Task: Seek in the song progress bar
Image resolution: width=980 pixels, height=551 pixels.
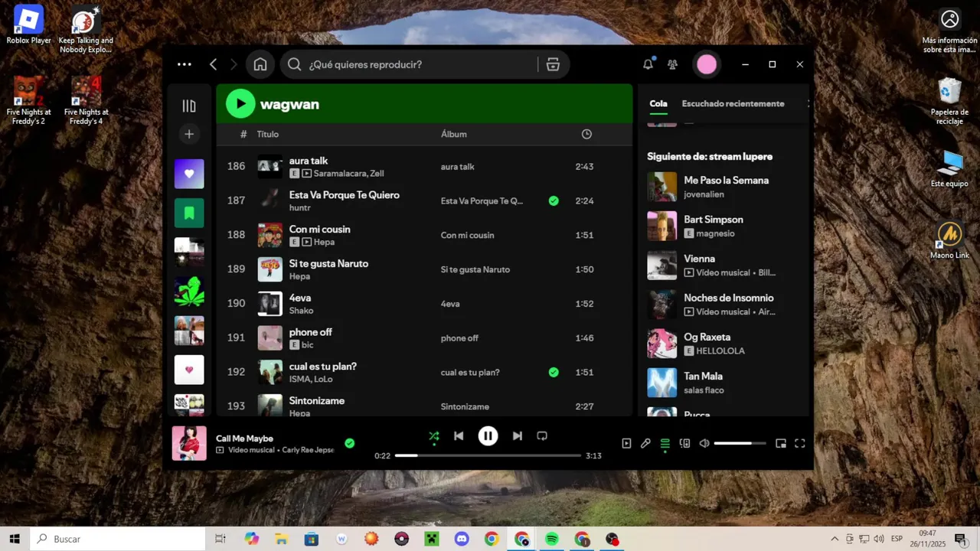Action: pyautogui.click(x=488, y=455)
